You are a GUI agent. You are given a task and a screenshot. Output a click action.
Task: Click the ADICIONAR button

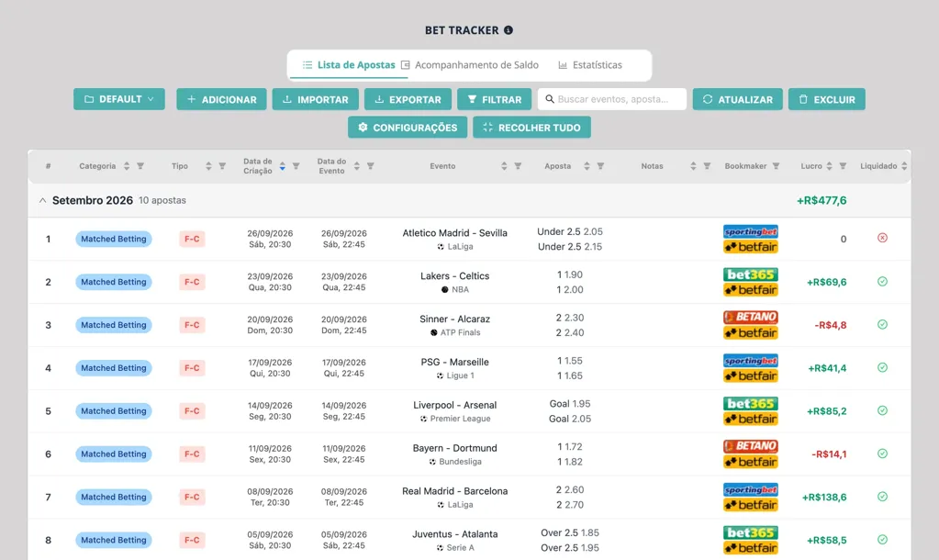click(221, 99)
